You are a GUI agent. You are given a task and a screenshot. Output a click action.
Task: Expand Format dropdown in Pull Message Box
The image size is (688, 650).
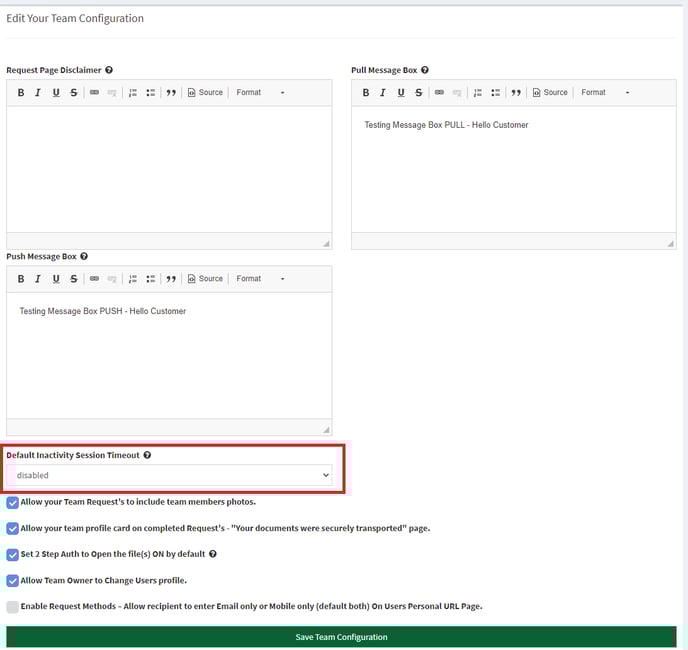click(605, 93)
